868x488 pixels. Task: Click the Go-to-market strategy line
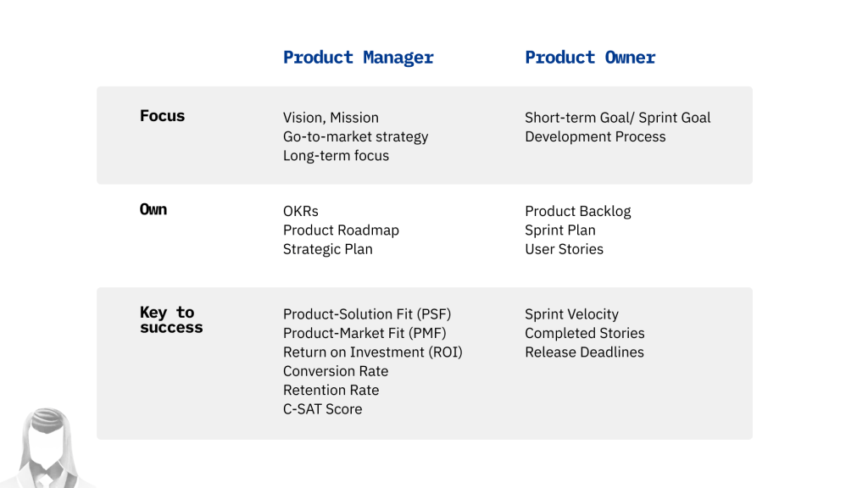[355, 136]
